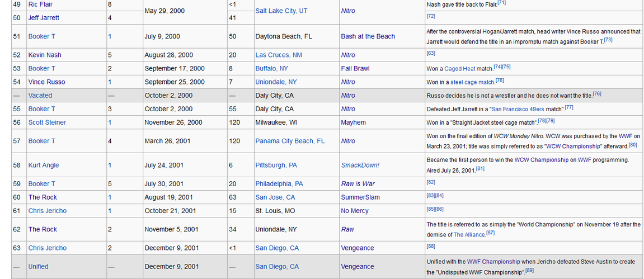Screen dimensions: 644x279
Task: Open Booker T link in row 59
Action: pyautogui.click(x=41, y=184)
